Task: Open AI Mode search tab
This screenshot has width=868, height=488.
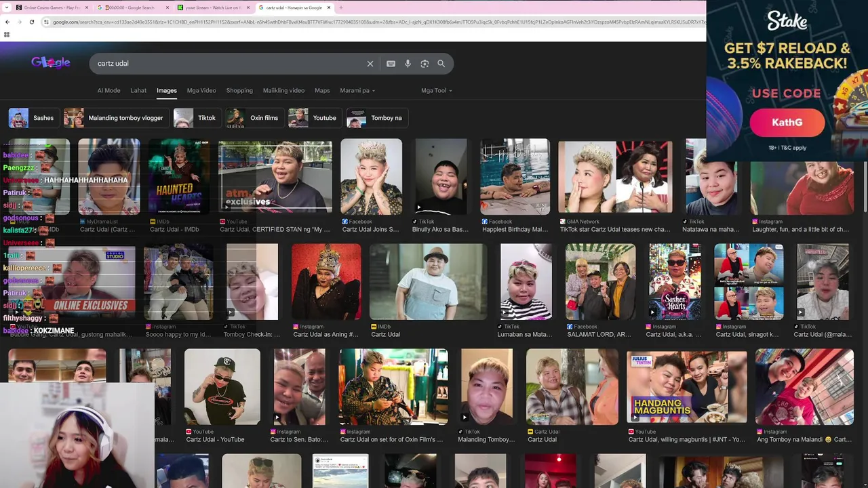Action: 108,90
